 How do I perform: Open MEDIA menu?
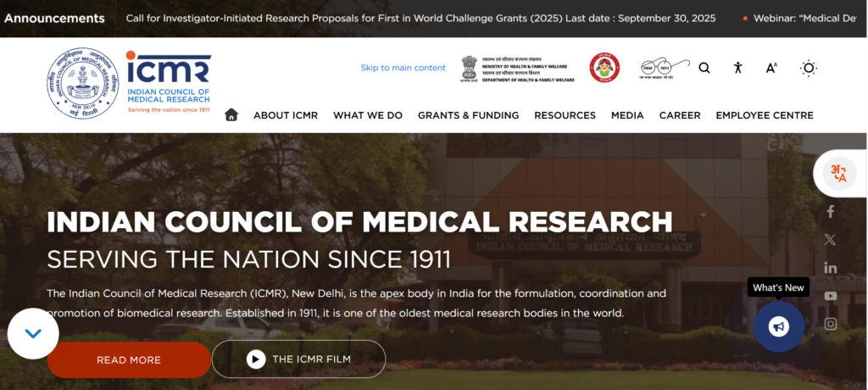click(627, 115)
